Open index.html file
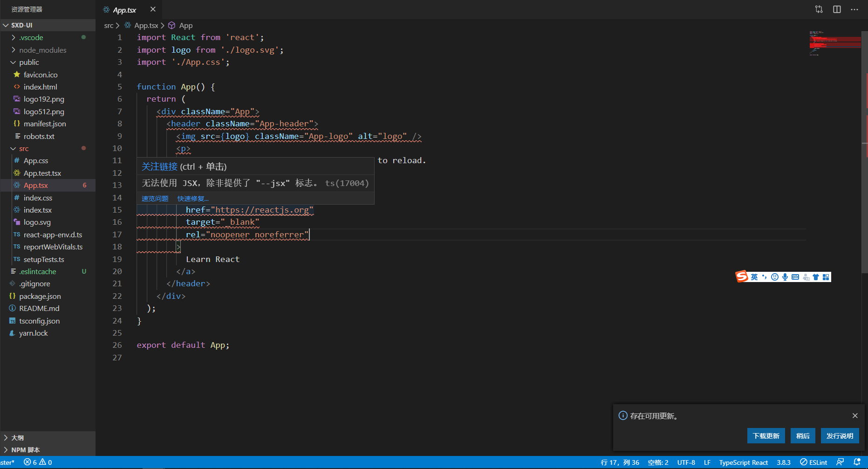 [48, 87]
